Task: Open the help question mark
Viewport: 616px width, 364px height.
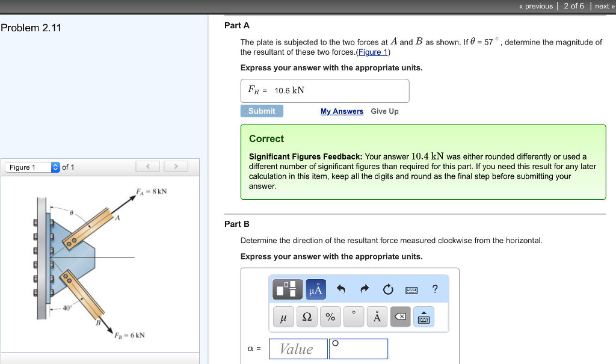Action: 435,289
